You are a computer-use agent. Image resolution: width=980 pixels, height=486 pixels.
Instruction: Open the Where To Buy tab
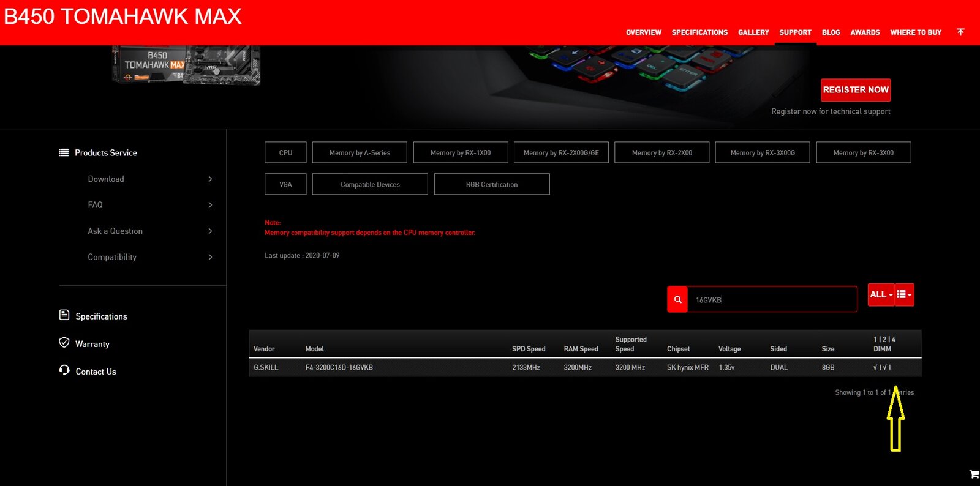coord(916,32)
